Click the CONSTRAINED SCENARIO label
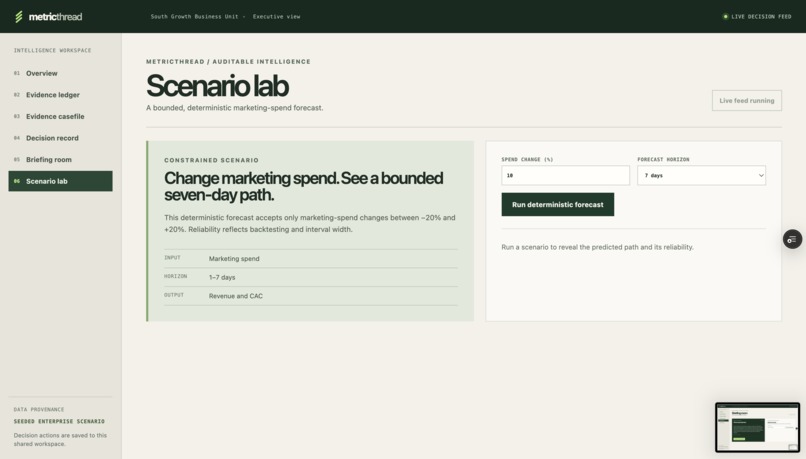806x459 pixels. coord(211,160)
